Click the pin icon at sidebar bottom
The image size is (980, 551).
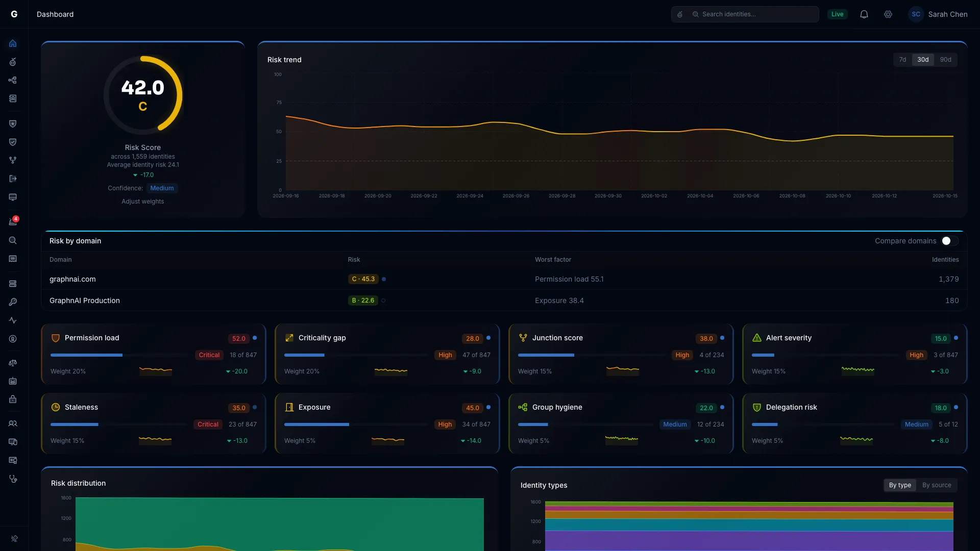pyautogui.click(x=14, y=538)
